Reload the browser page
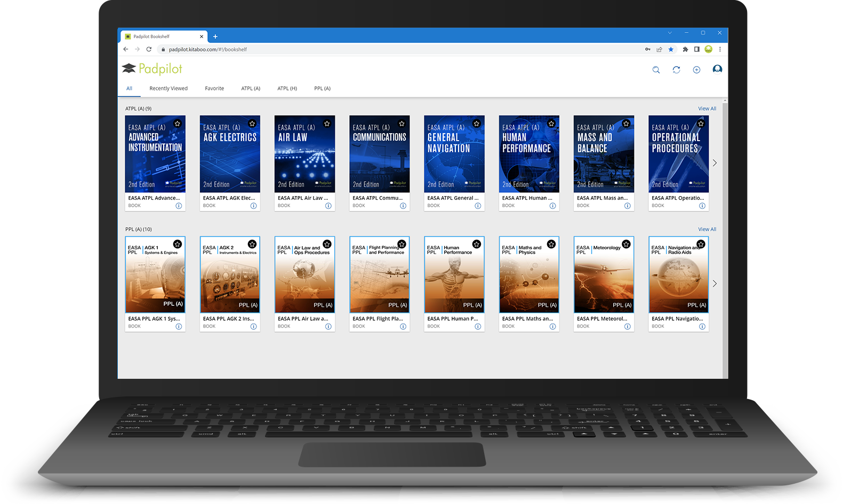 [x=149, y=49]
